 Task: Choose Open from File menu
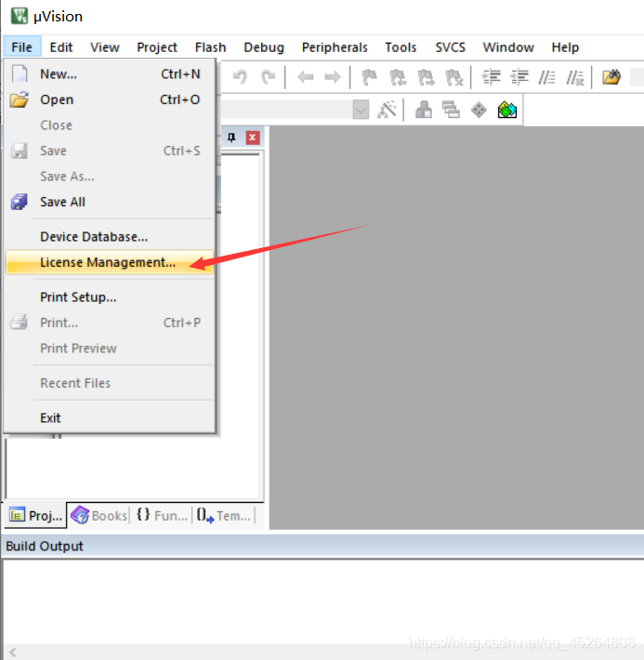click(x=110, y=99)
